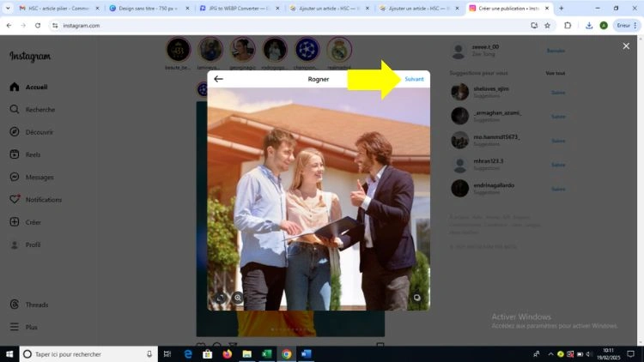644x362 pixels.
Task: Switch to Design sans titre tab
Action: [x=148, y=9]
